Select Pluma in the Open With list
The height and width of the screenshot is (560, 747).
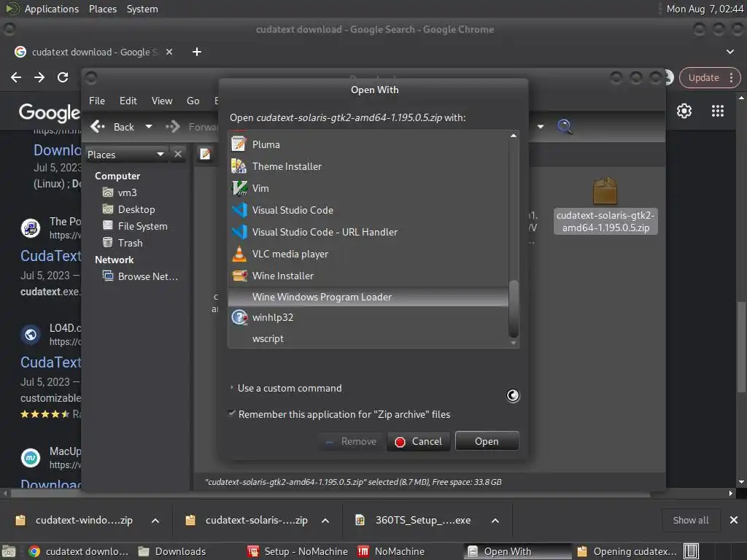click(x=368, y=144)
